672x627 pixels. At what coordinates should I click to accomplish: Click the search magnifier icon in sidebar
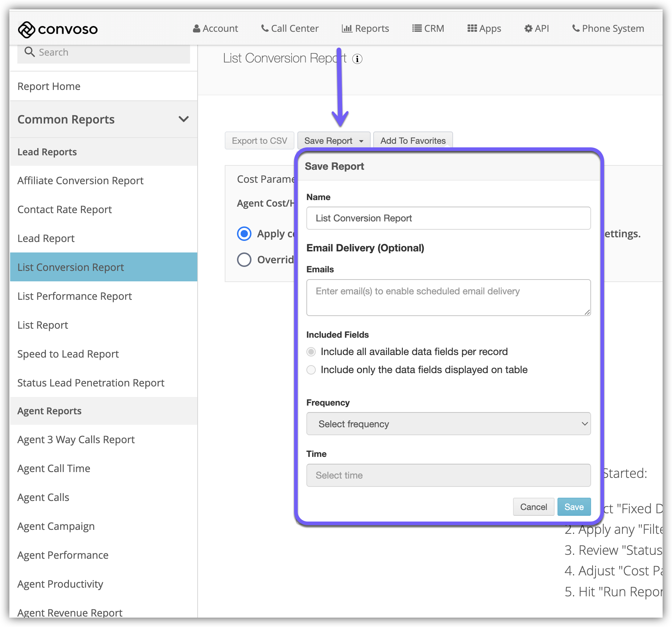tap(29, 52)
